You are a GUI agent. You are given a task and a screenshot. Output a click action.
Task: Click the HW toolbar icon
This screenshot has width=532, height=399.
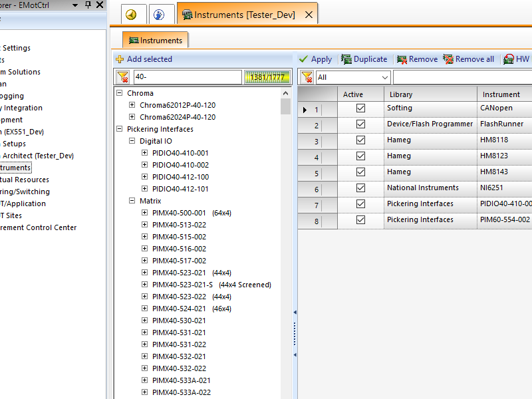(508, 59)
